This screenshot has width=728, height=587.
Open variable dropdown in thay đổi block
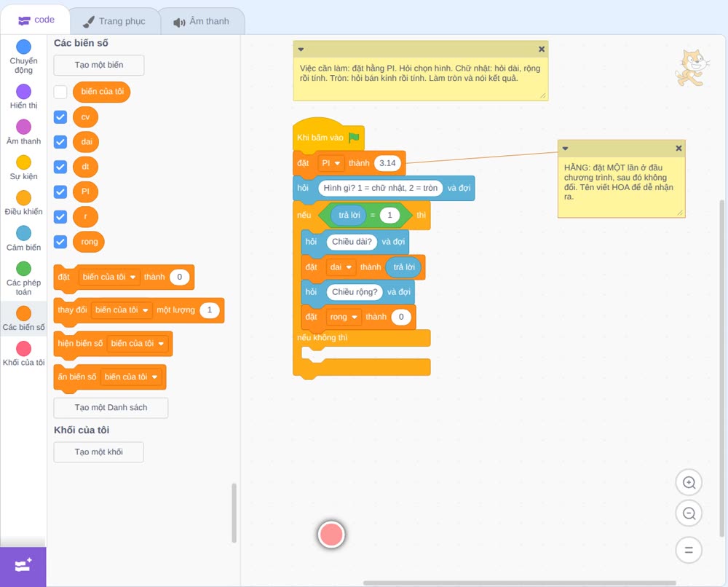tap(122, 310)
